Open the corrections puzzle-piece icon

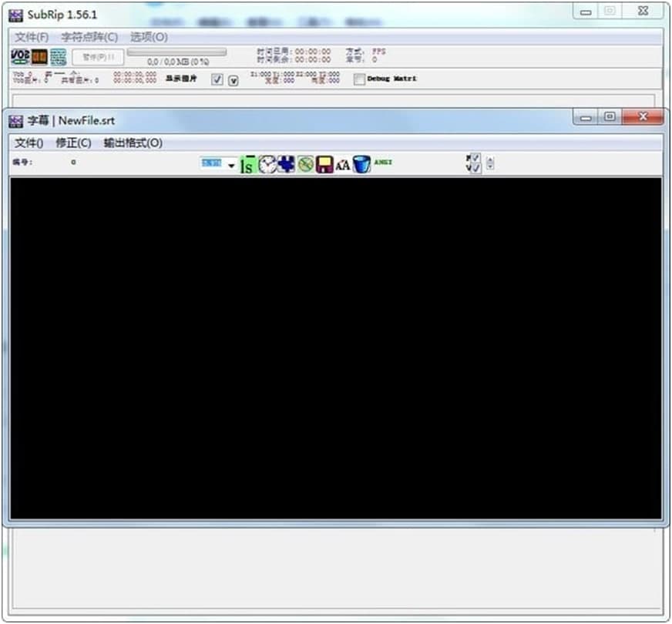[x=286, y=164]
